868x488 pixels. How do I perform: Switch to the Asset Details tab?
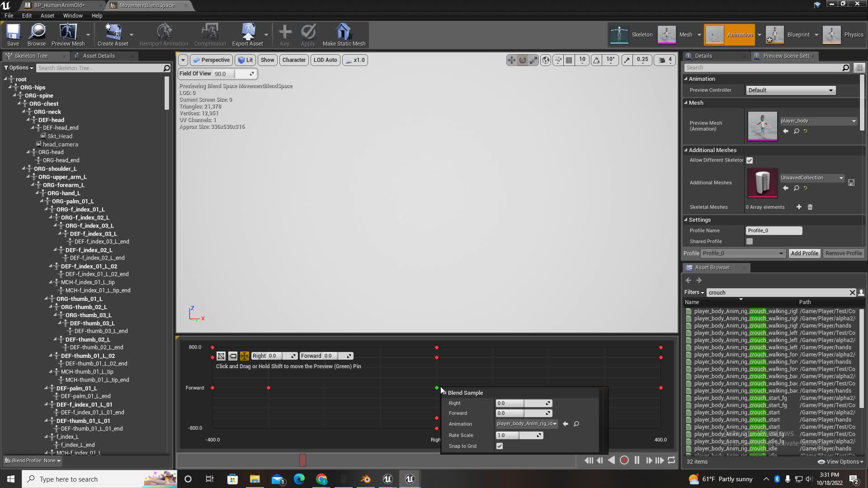99,56
